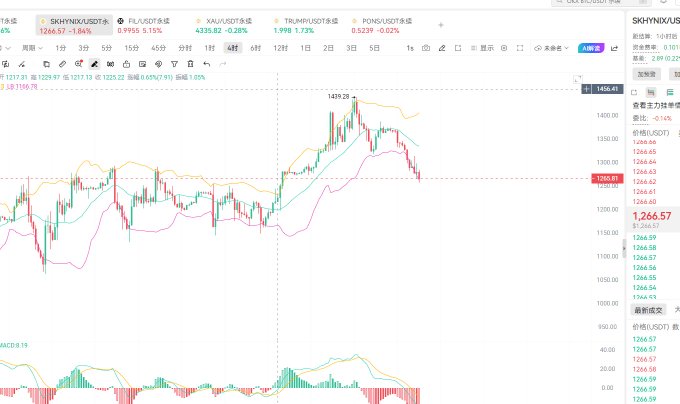
Task: Share the chart with share icon
Action: (615, 48)
